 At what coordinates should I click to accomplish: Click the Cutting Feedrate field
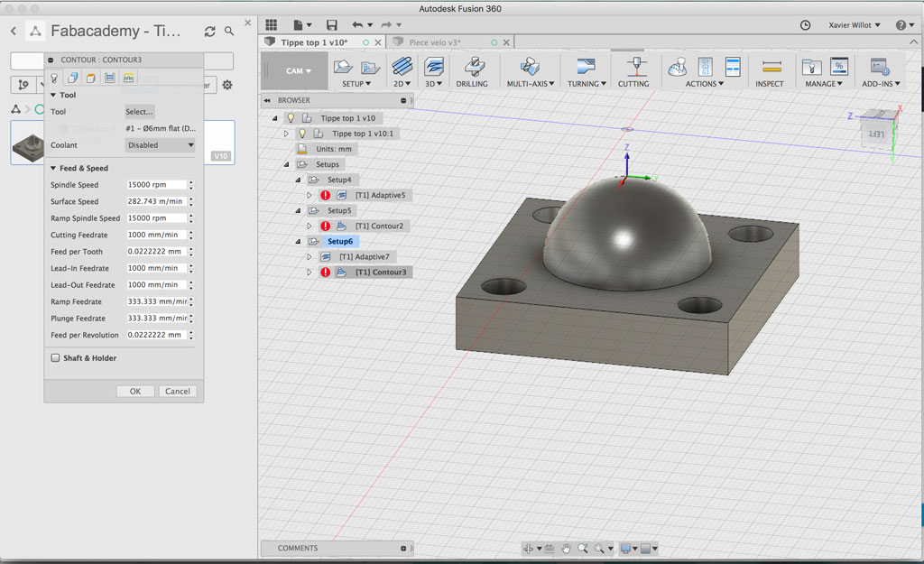(x=156, y=235)
